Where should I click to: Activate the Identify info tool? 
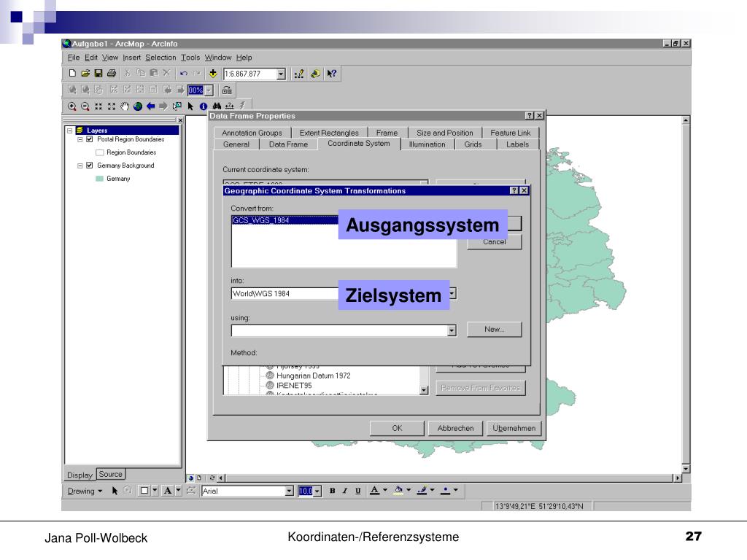coord(204,106)
